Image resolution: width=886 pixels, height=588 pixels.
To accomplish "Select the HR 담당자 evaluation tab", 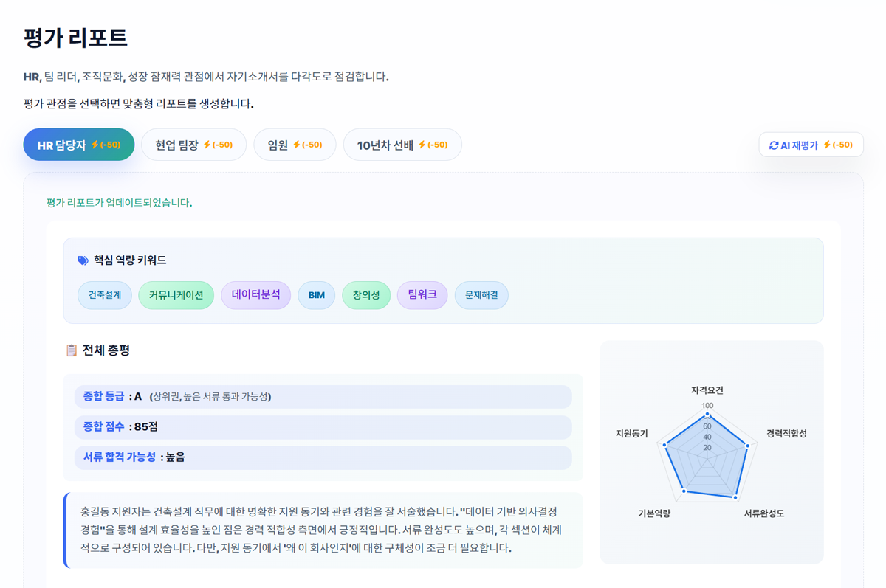I will [x=78, y=145].
